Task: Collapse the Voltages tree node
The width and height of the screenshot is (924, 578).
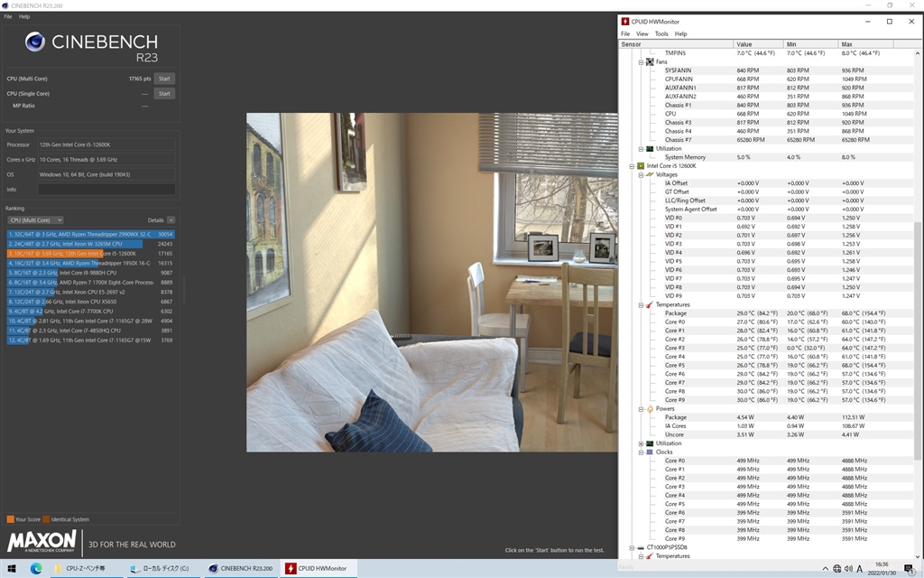Action: click(x=642, y=175)
